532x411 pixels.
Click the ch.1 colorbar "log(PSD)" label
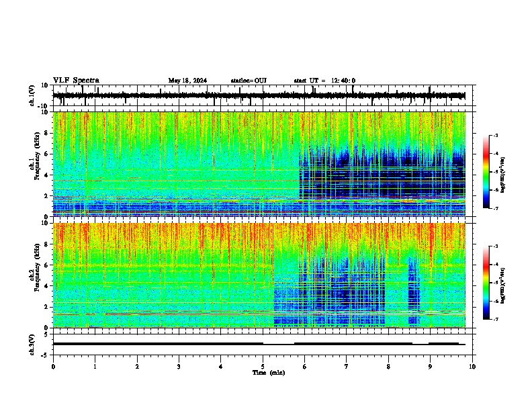(503, 175)
